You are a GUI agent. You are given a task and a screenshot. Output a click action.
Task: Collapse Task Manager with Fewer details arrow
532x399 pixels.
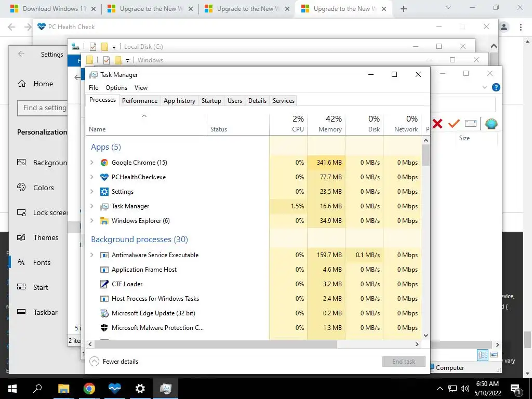[x=94, y=362]
